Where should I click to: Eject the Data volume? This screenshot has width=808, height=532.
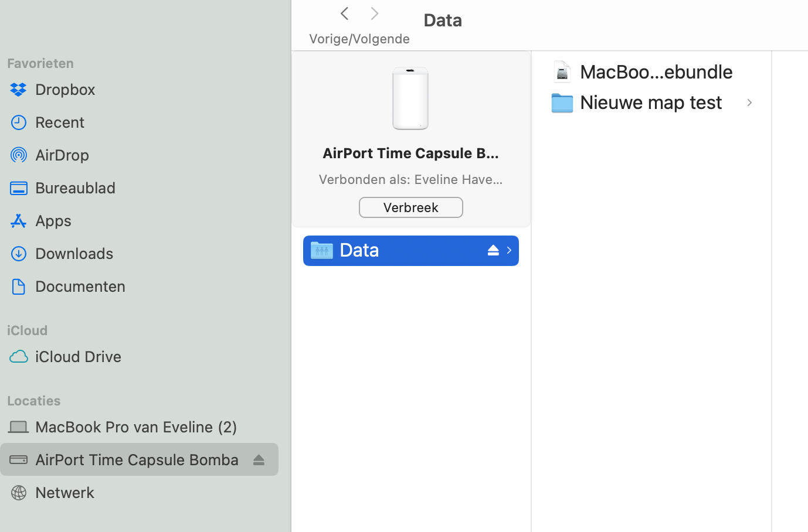coord(493,250)
